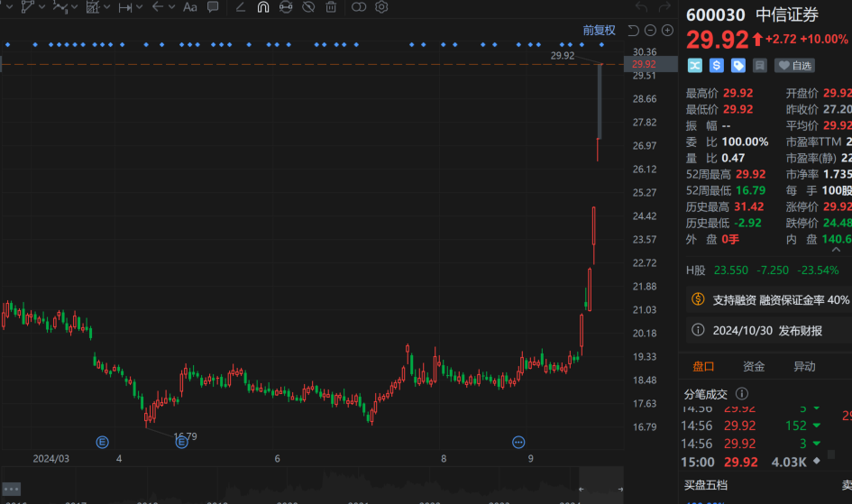
Task: Open the ellipsis event marker near 9
Action: [518, 442]
